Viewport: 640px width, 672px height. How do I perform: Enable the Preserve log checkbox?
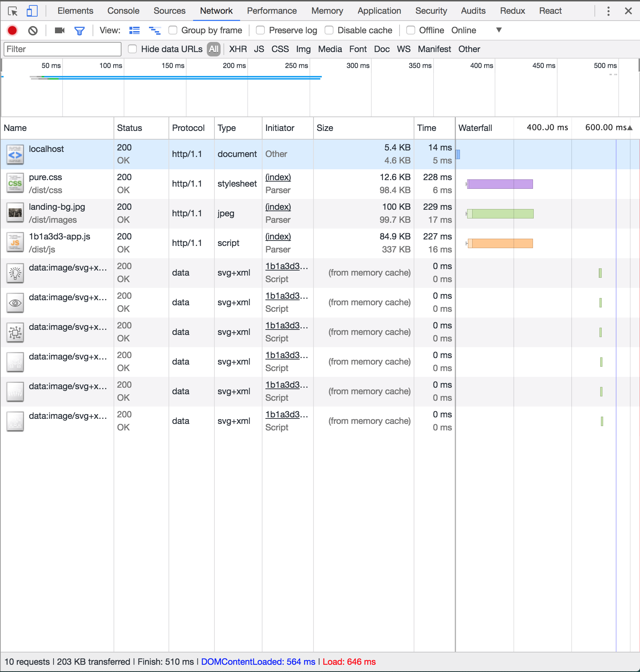click(260, 30)
